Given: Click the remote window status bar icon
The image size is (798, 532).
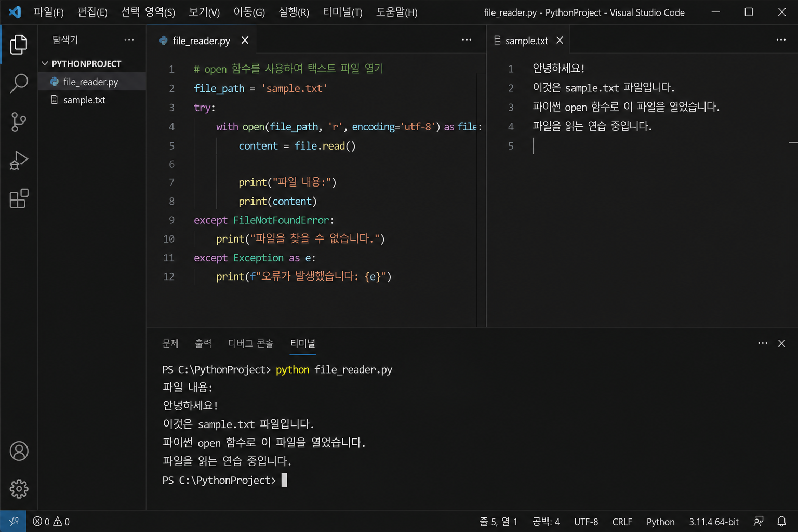Looking at the screenshot, I should click(x=14, y=521).
